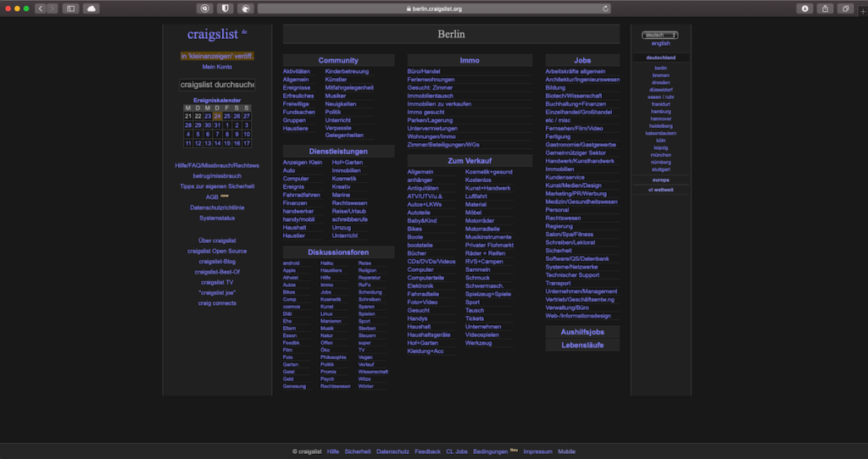Select hamburg in the city list
The width and height of the screenshot is (868, 459).
point(660,111)
